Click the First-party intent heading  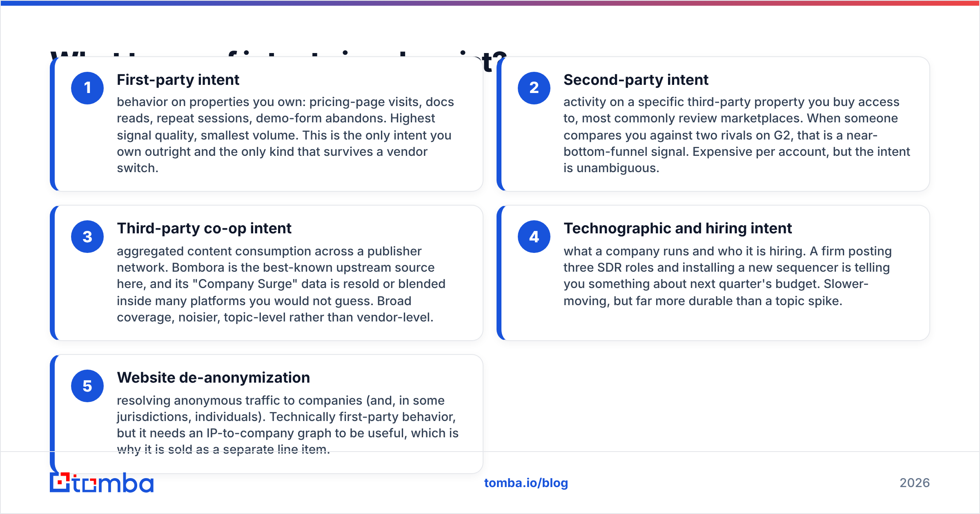pyautogui.click(x=178, y=80)
